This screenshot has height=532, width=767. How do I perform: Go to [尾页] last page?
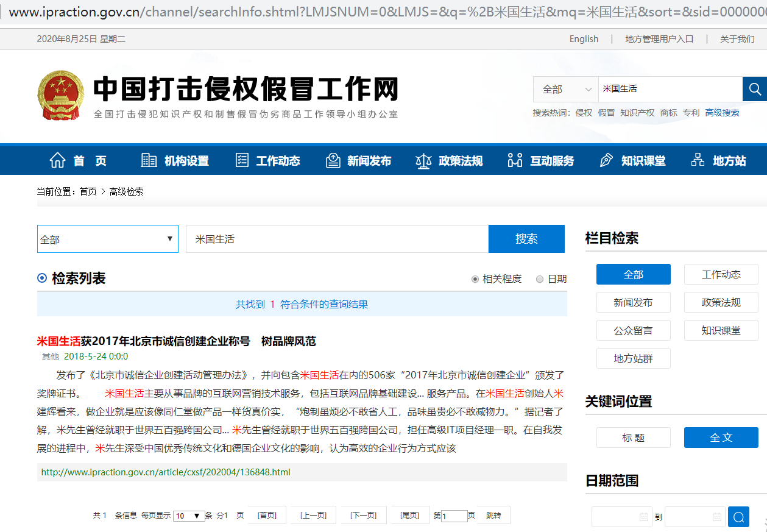coord(410,516)
